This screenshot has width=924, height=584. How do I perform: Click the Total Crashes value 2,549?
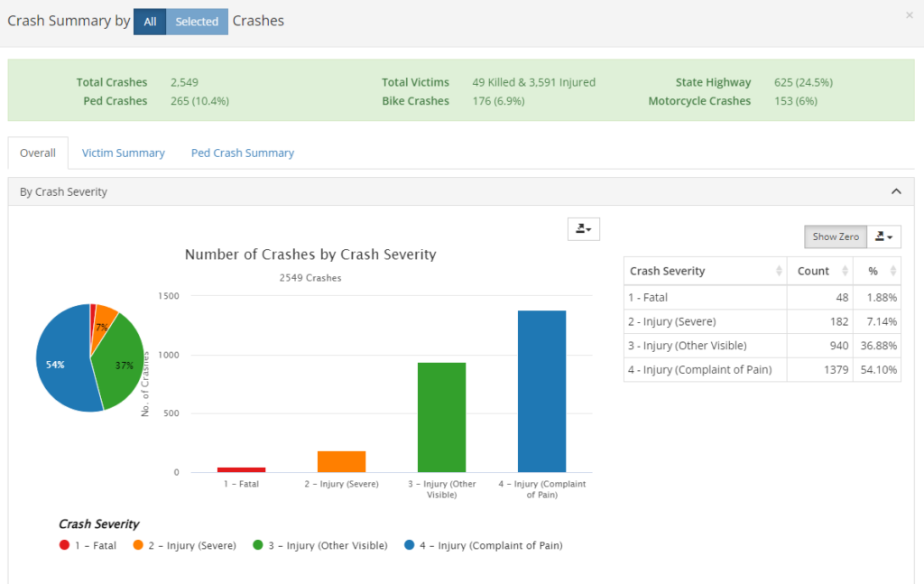click(184, 82)
